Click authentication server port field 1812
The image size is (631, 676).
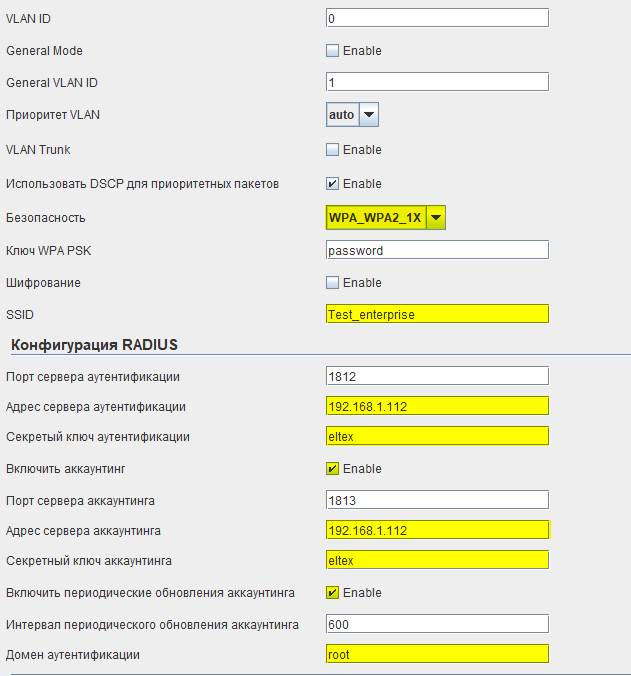[437, 376]
